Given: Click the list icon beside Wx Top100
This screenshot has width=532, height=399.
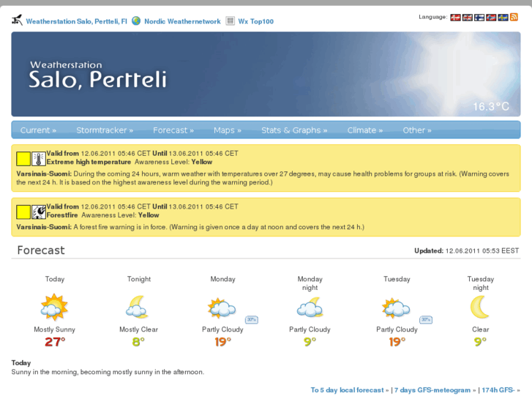Looking at the screenshot, I should coord(230,21).
